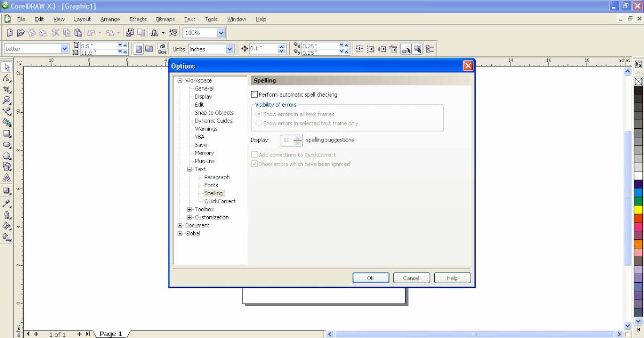Pick the white color swatch
The image size is (644, 338).
638,175
